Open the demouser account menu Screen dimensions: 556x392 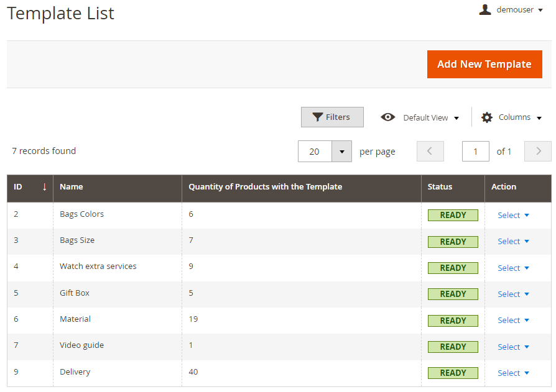click(x=511, y=9)
